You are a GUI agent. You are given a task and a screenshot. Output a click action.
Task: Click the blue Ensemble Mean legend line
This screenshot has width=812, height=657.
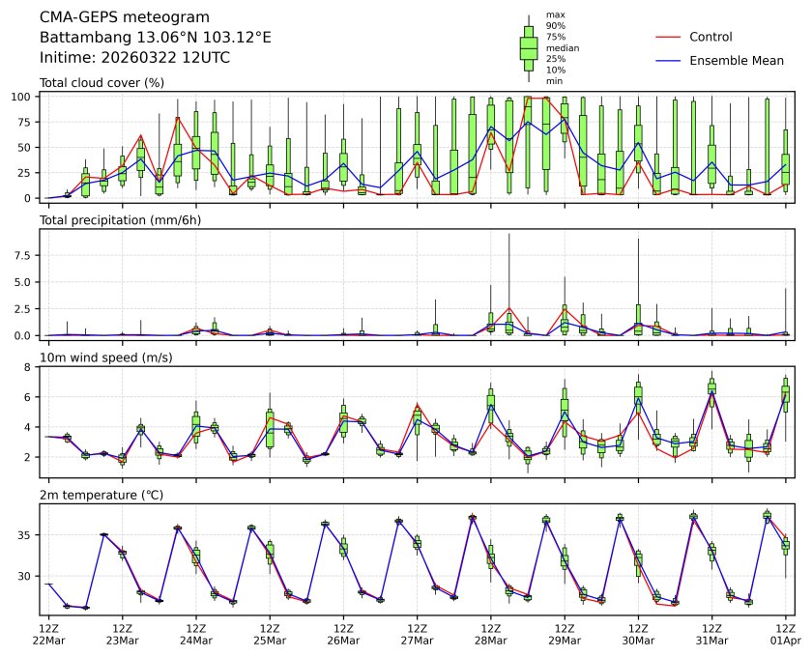pos(669,60)
